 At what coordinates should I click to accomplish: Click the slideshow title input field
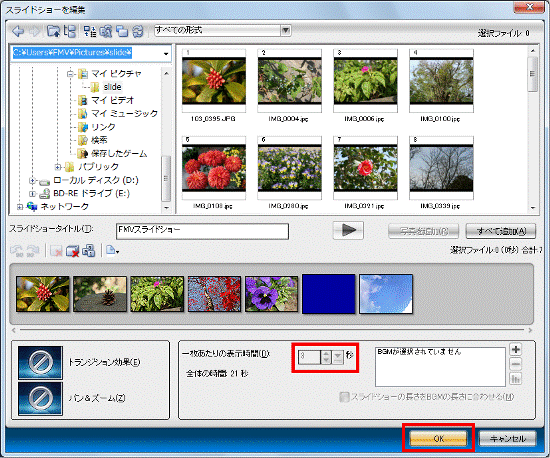point(202,231)
